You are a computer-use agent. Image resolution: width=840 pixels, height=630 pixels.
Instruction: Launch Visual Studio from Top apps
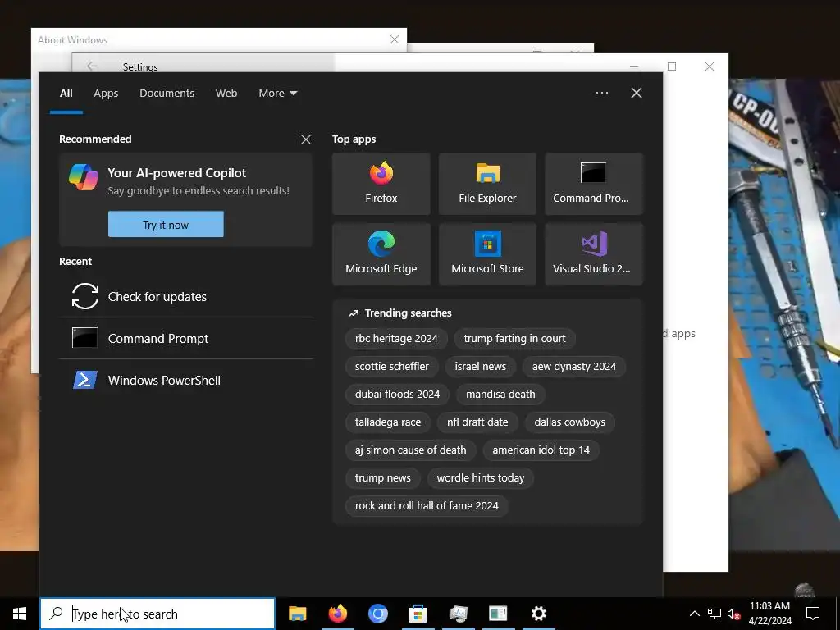point(594,254)
